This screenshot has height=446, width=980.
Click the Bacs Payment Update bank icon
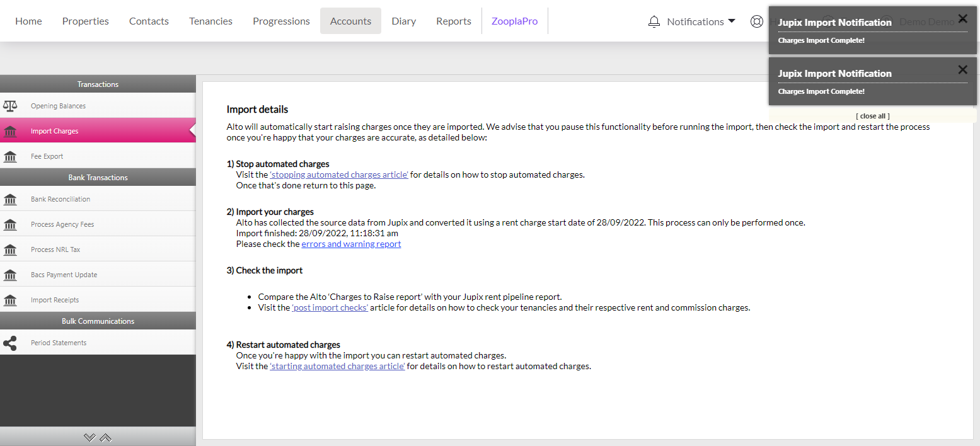click(x=10, y=275)
